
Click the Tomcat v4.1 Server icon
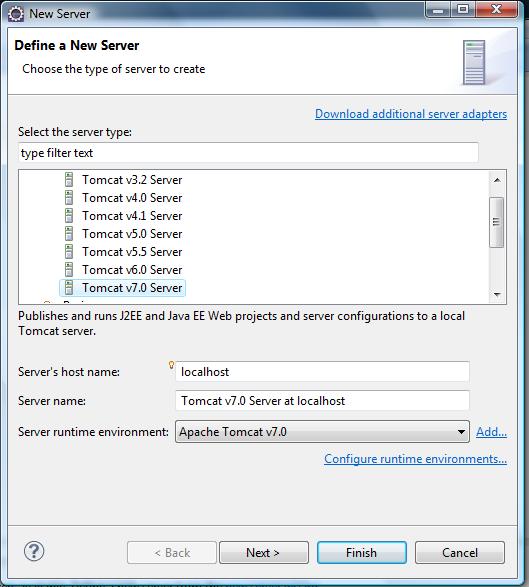69,216
